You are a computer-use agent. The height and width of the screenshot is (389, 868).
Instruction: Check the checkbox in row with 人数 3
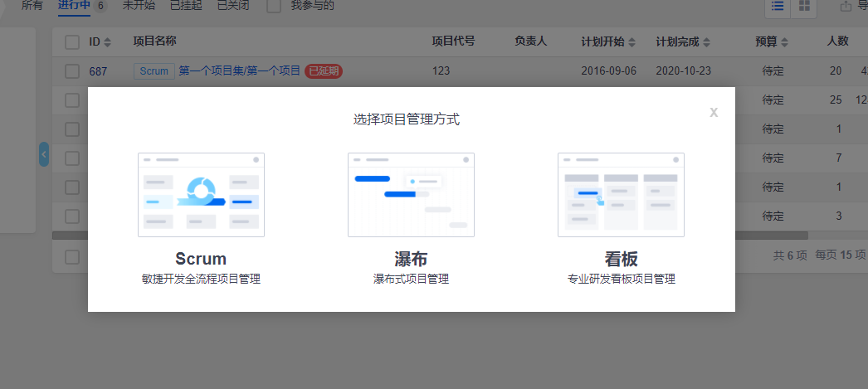[72, 216]
